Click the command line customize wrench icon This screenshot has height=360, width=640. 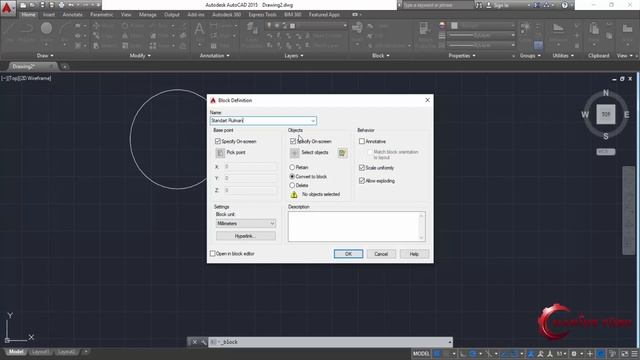click(x=203, y=342)
